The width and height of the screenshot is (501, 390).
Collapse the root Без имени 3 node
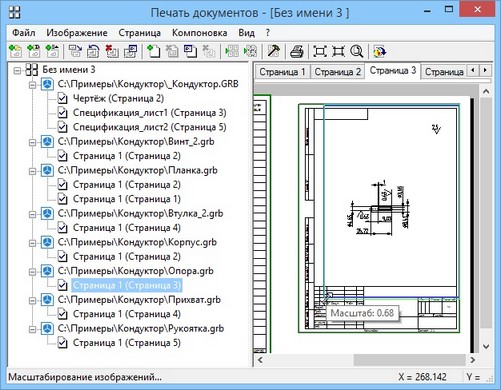(17, 70)
